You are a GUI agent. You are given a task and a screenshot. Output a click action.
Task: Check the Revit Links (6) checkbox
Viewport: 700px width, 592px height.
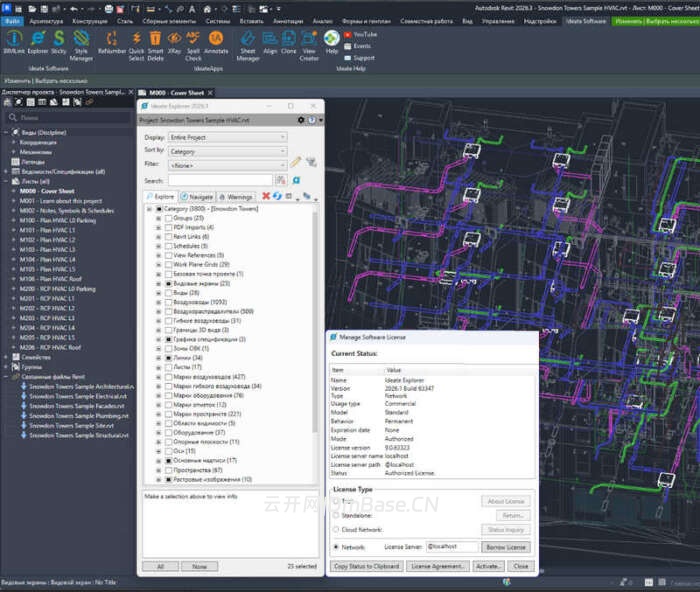[x=168, y=237]
